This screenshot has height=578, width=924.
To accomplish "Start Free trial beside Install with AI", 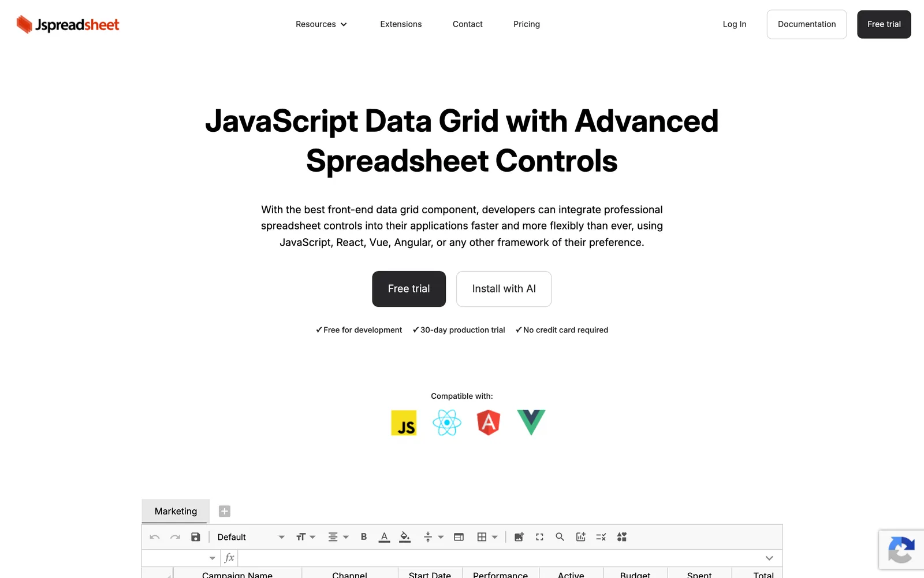I will 409,289.
